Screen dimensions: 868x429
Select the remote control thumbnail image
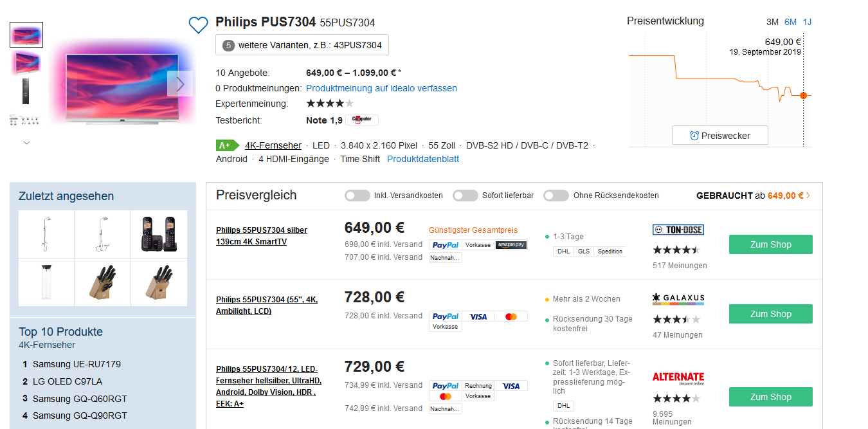[26, 90]
